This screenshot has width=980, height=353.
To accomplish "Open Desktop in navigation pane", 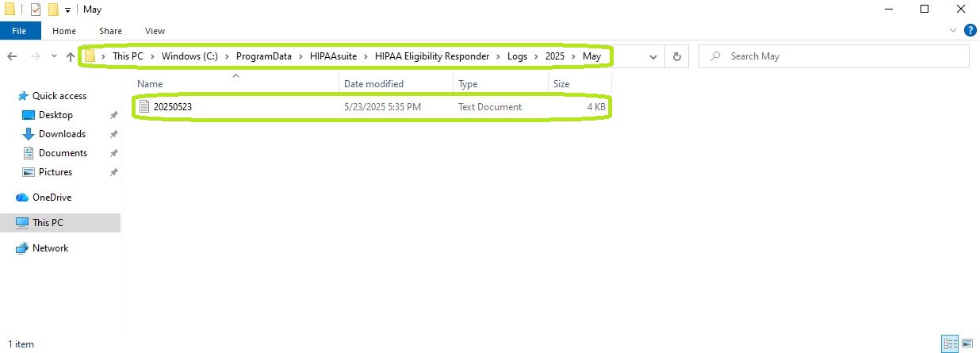I will coord(56,115).
